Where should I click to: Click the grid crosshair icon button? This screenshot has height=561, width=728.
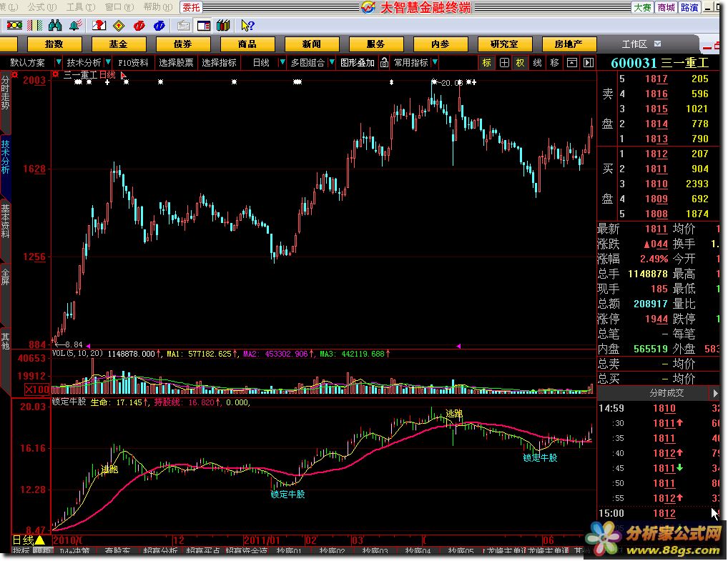504,62
